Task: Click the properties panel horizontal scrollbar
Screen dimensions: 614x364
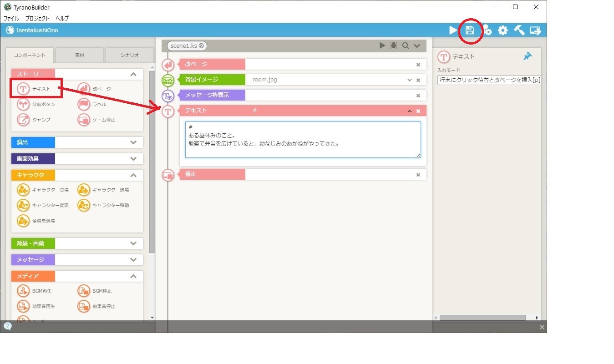Action: [482, 318]
